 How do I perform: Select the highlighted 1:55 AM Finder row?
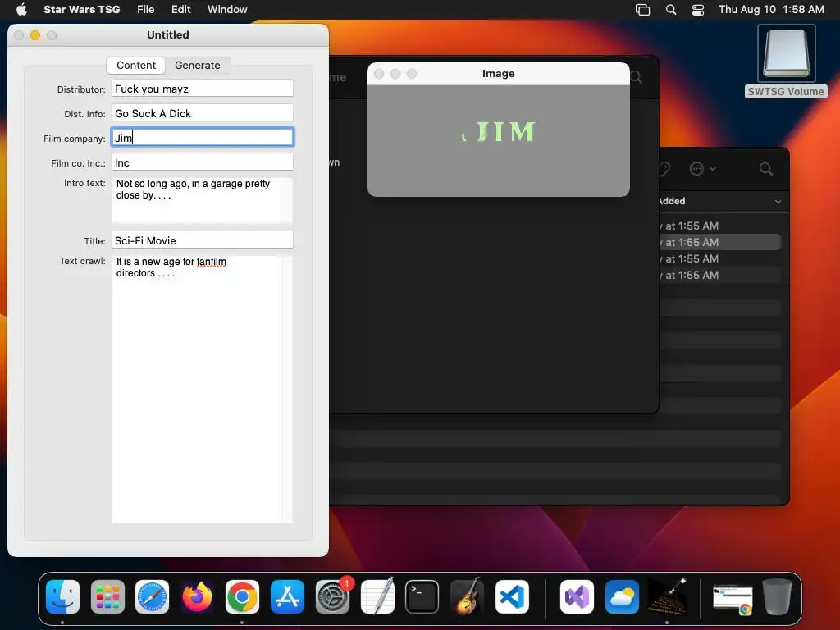point(719,242)
